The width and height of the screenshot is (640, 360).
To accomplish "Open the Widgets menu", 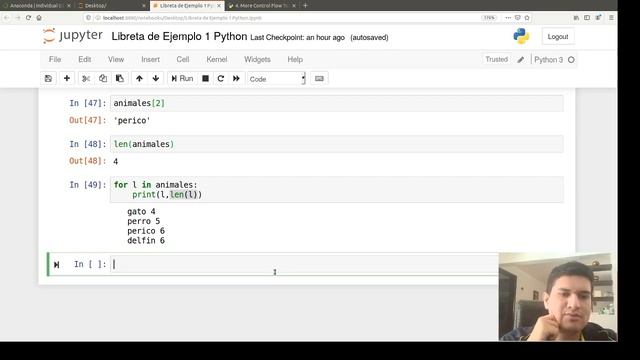I will [x=257, y=60].
